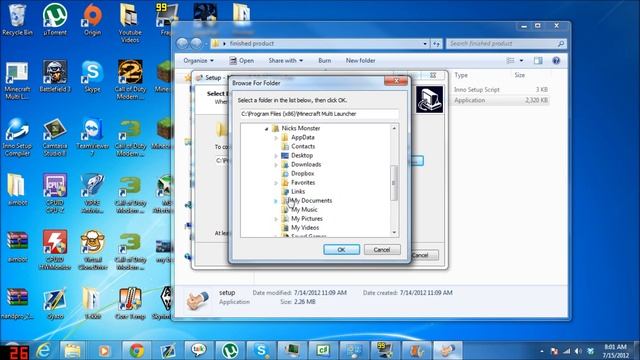640x360 pixels.
Task: Launch Call of Duty Modern Warfare 2 icon
Action: (130, 80)
